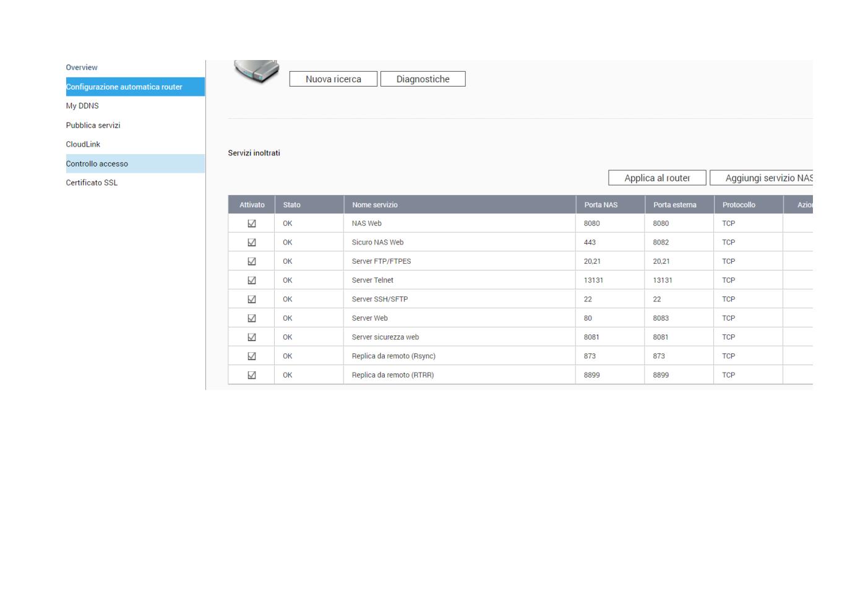Click the Diagnostiche button
The image size is (868, 614).
(423, 79)
